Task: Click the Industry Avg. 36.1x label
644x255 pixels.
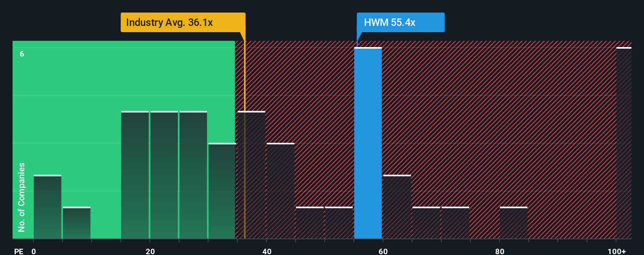Action: click(x=183, y=22)
